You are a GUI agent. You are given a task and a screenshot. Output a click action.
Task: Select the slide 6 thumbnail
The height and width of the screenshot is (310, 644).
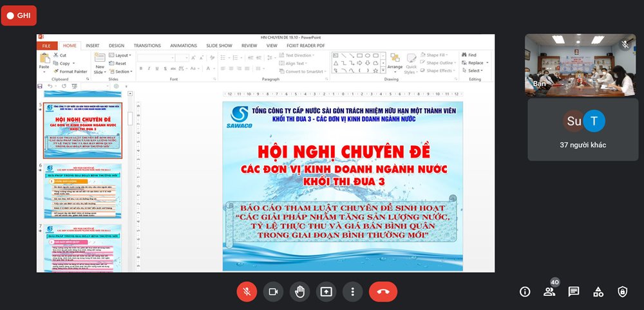point(82,190)
